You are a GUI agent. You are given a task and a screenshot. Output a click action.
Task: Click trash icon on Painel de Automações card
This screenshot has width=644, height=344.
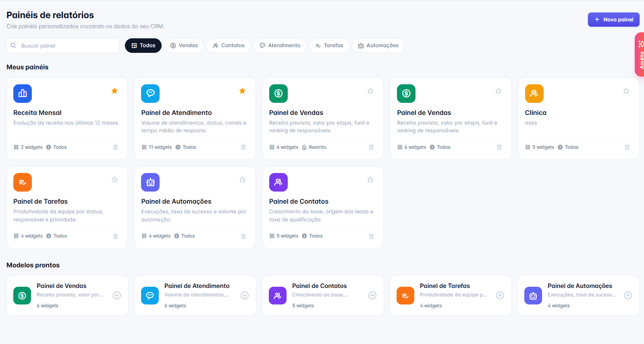point(243,236)
